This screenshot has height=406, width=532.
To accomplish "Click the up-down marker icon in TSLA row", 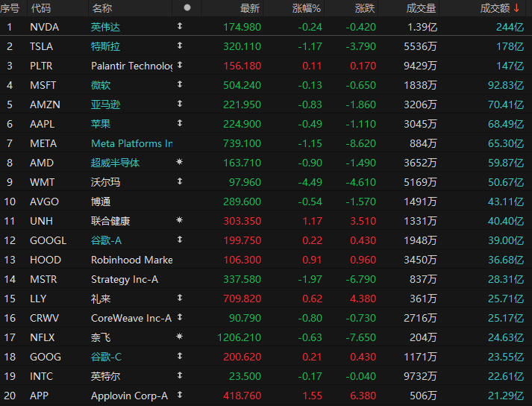I will (180, 45).
